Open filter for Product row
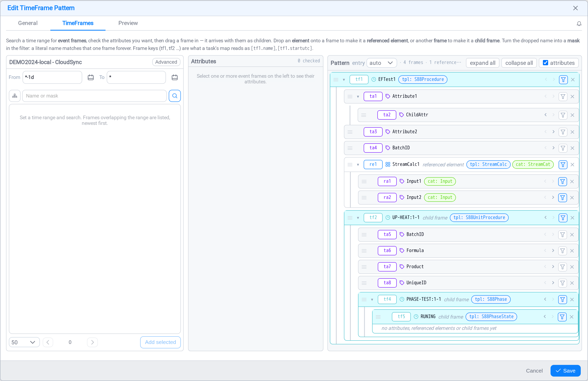 (x=563, y=267)
